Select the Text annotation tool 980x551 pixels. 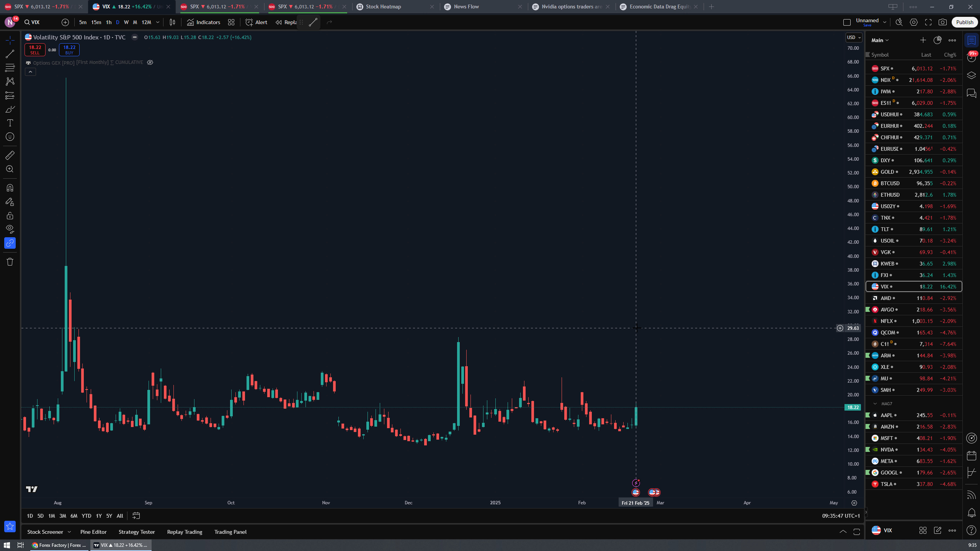coord(10,123)
